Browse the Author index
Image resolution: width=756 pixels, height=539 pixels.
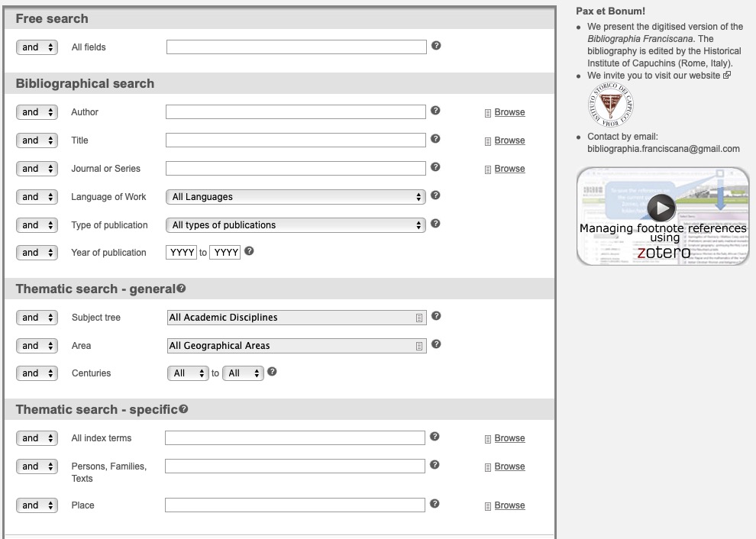coord(509,112)
